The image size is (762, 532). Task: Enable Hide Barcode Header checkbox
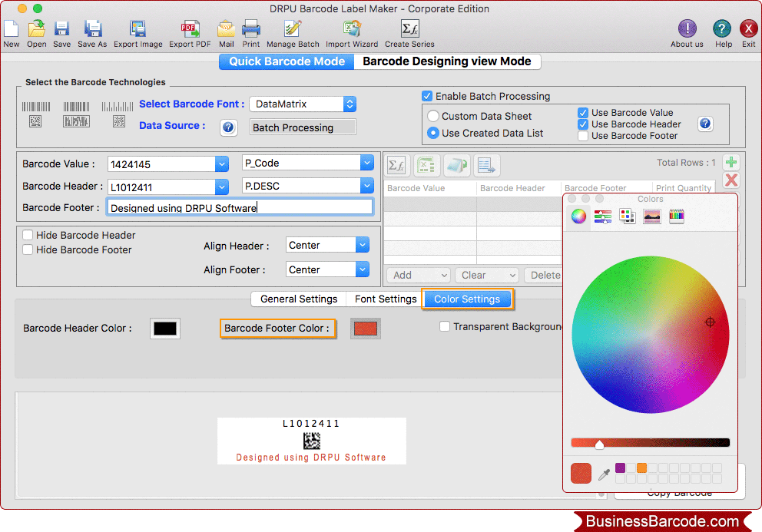(x=28, y=235)
